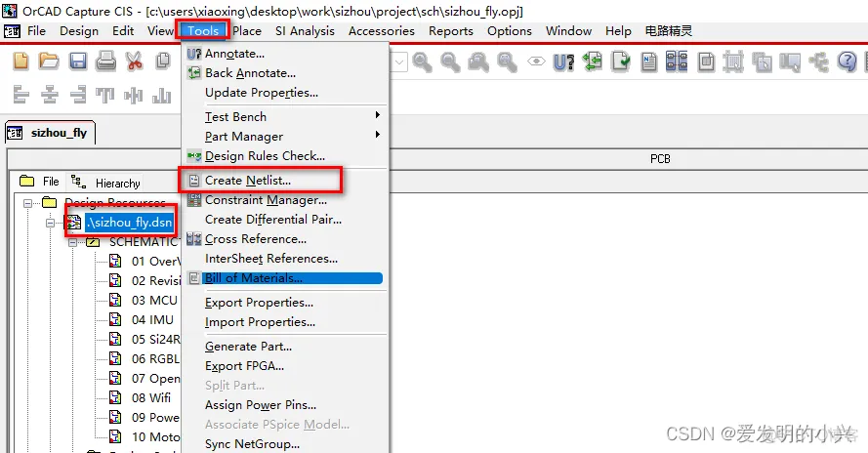This screenshot has width=868, height=453.
Task: Click the Zoom In magnifier icon
Action: [422, 62]
